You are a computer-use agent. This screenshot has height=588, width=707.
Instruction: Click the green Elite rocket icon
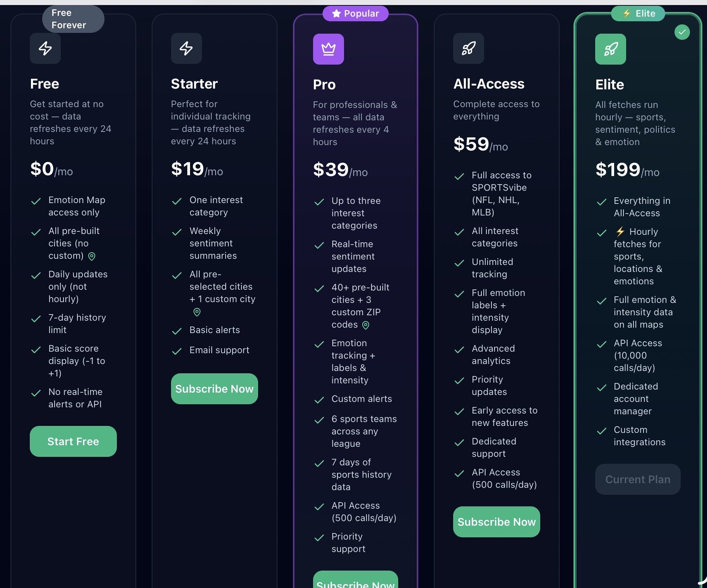click(x=610, y=49)
